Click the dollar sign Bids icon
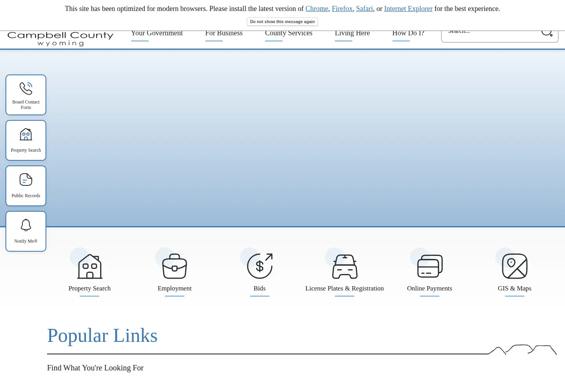 260,266
